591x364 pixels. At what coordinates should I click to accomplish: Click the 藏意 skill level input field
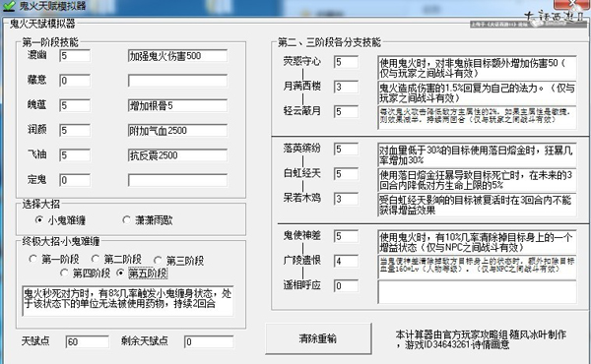75,81
